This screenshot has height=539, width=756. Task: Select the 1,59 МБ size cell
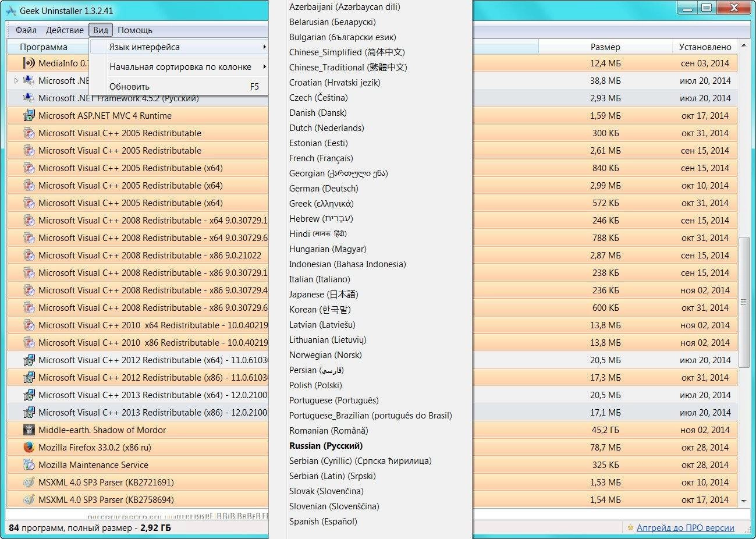point(605,115)
